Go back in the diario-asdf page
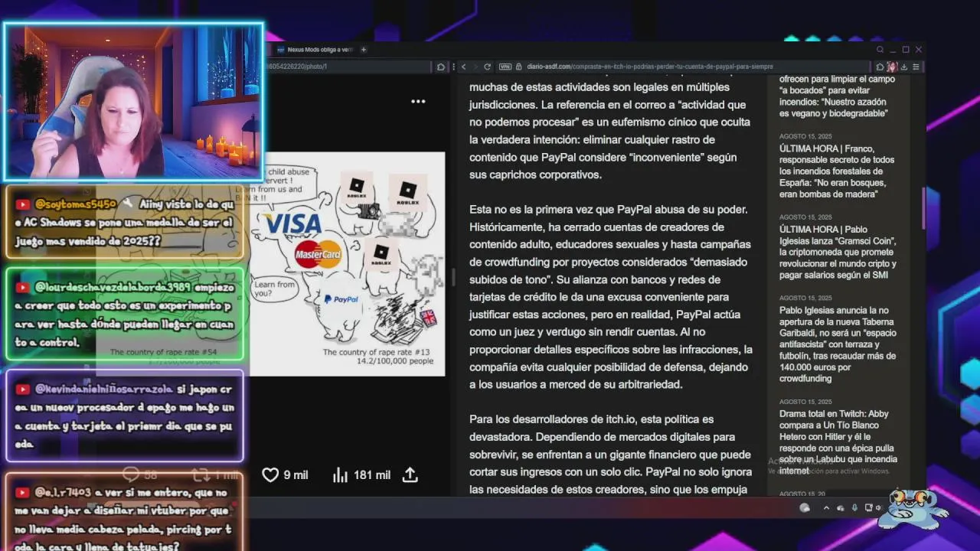 point(463,67)
